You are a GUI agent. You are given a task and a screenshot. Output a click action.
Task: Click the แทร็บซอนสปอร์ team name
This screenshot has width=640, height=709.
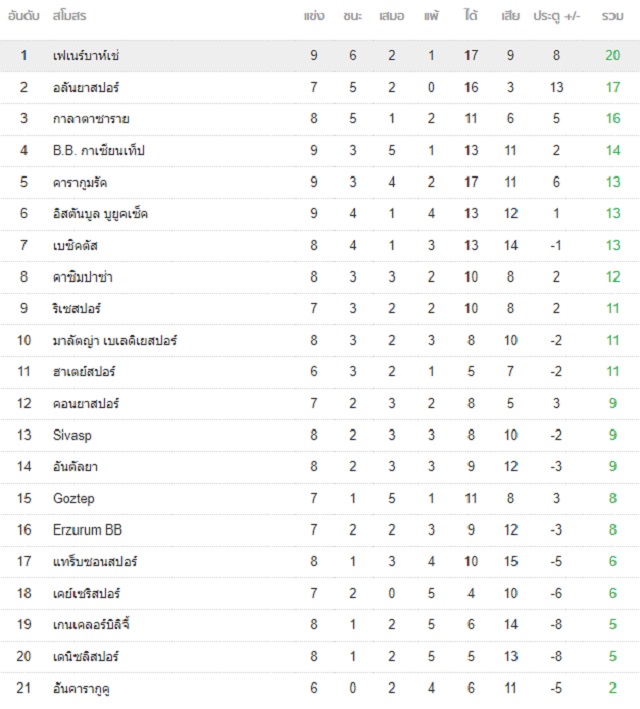[95, 562]
